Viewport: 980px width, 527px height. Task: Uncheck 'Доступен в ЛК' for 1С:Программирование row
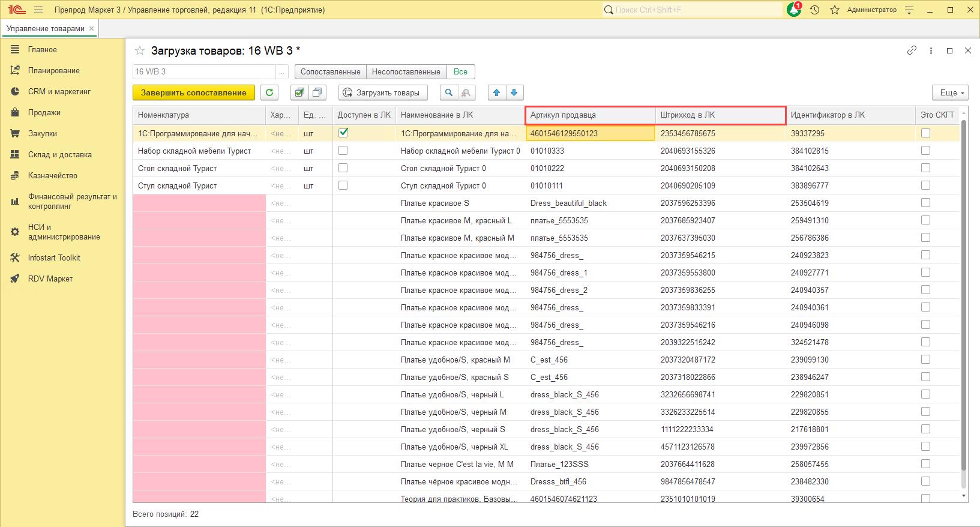pos(343,133)
